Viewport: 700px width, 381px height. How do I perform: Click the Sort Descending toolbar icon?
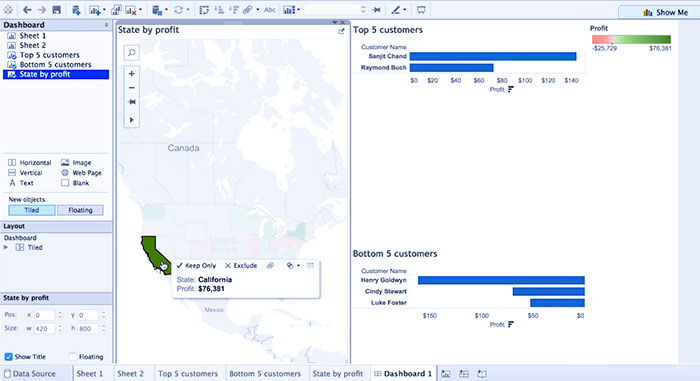point(233,9)
